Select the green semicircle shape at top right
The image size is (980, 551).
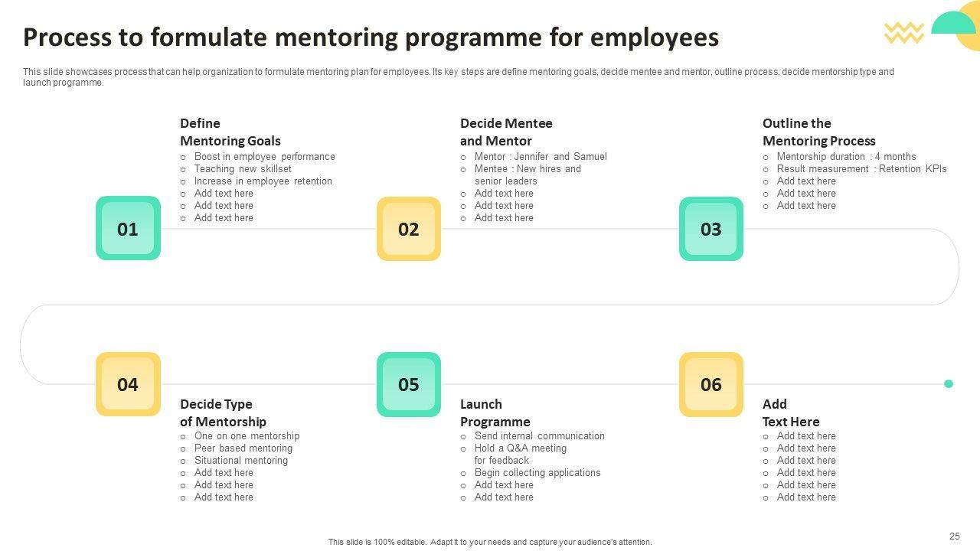coord(952,24)
